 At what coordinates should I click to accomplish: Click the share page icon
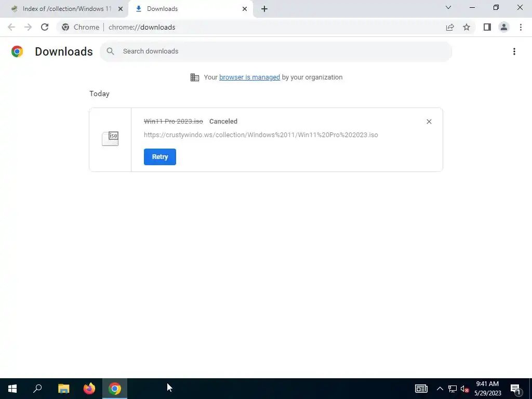tap(449, 27)
